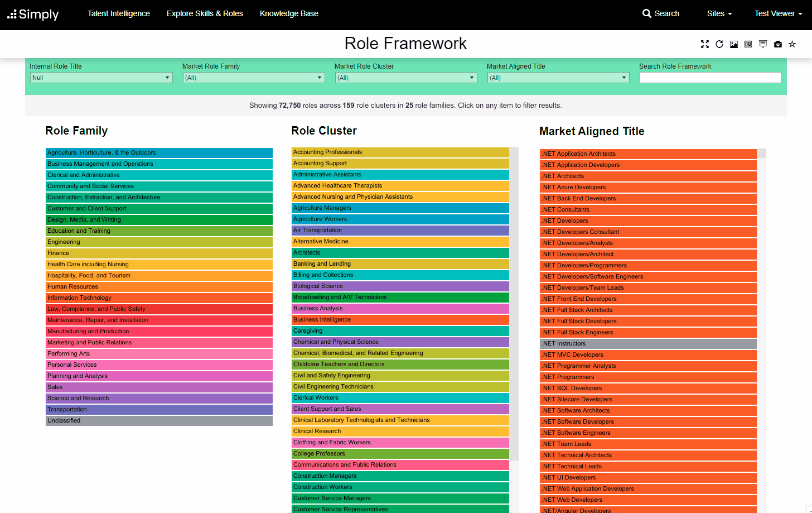Open the Internal Role Title dropdown
This screenshot has height=513, width=812.
pos(101,78)
